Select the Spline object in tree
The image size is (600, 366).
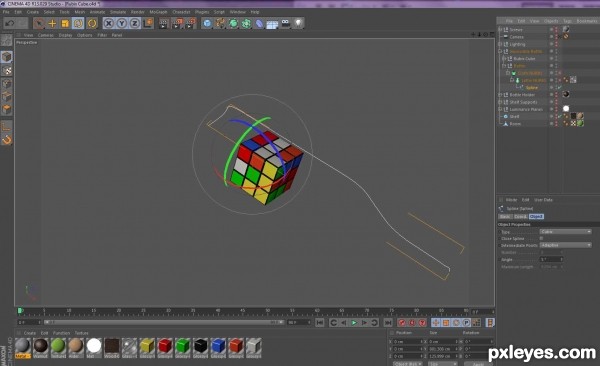[532, 88]
